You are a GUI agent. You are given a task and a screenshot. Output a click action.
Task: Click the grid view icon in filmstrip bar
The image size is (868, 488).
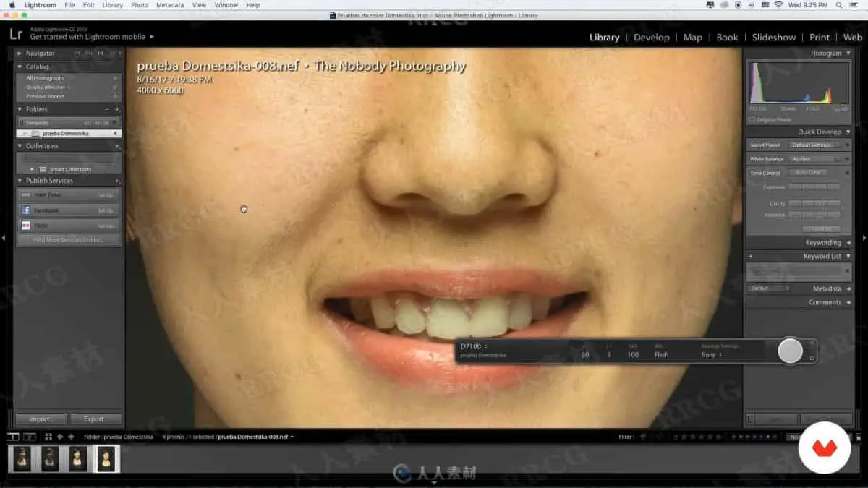[x=48, y=437]
